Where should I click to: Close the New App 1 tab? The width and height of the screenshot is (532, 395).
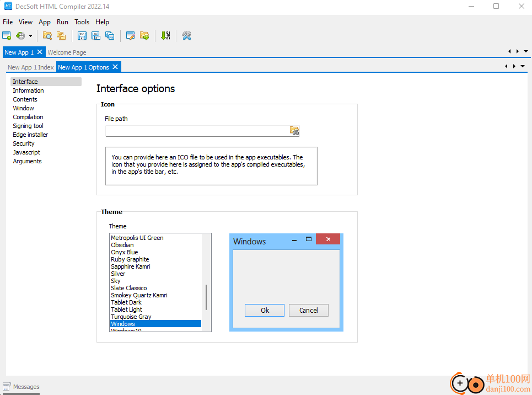click(40, 52)
